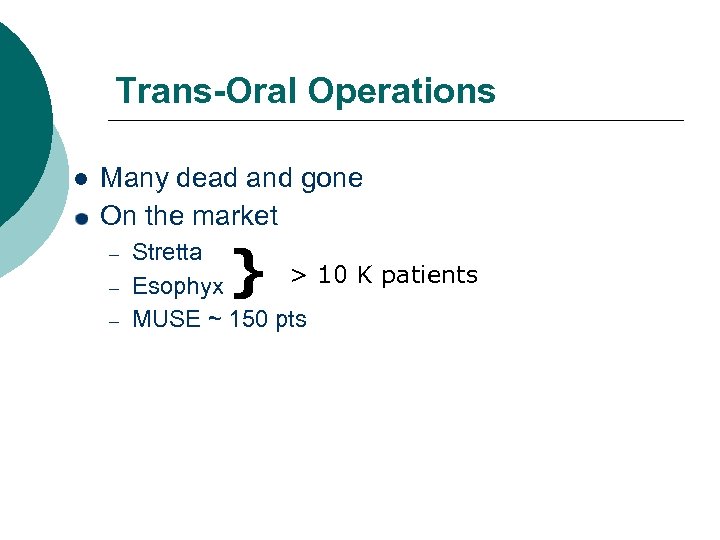Click the tilde symbol after "MUSE"
720x540 pixels.
[213, 320]
